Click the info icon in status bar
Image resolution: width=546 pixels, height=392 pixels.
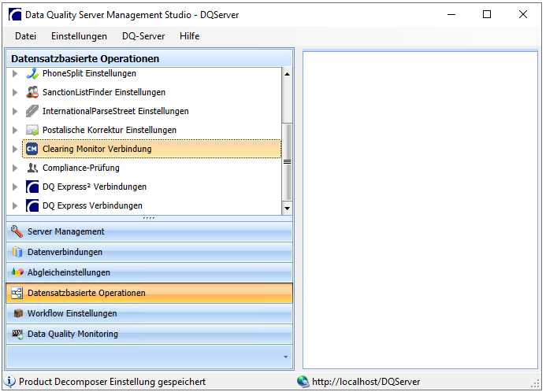[x=9, y=382]
